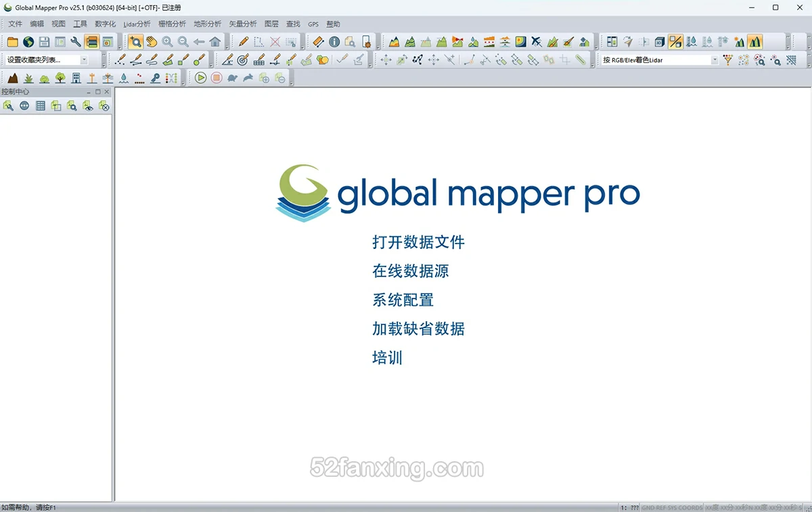
Task: Toggle the highlighted percent slope shader icon
Action: (675, 42)
